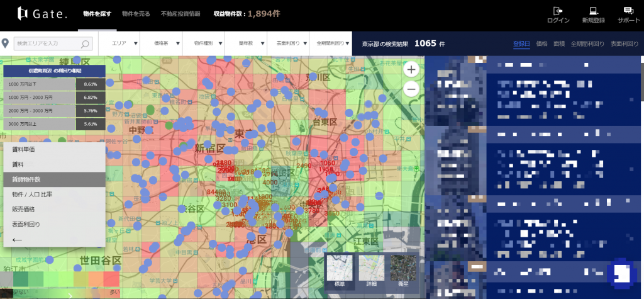Viewport: 644px width, 299px height.
Task: Select 販売価格 in the heatmap menu
Action: [x=23, y=209]
